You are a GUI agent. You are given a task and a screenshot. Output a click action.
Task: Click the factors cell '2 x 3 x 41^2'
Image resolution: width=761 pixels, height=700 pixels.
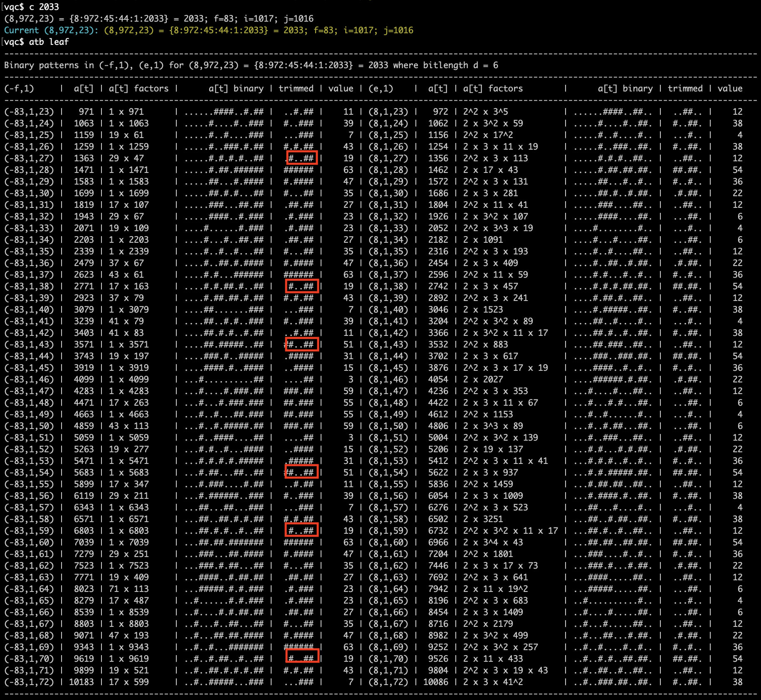493,682
